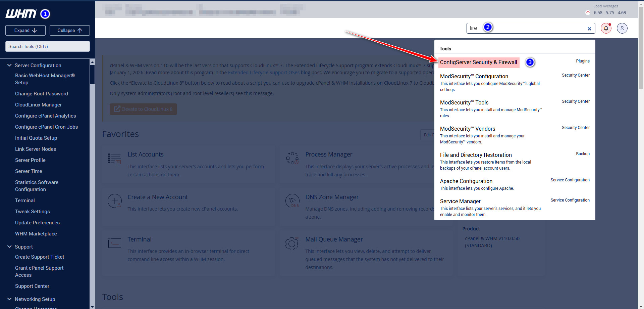Open the user account icon
The image size is (644, 309).
(x=622, y=28)
